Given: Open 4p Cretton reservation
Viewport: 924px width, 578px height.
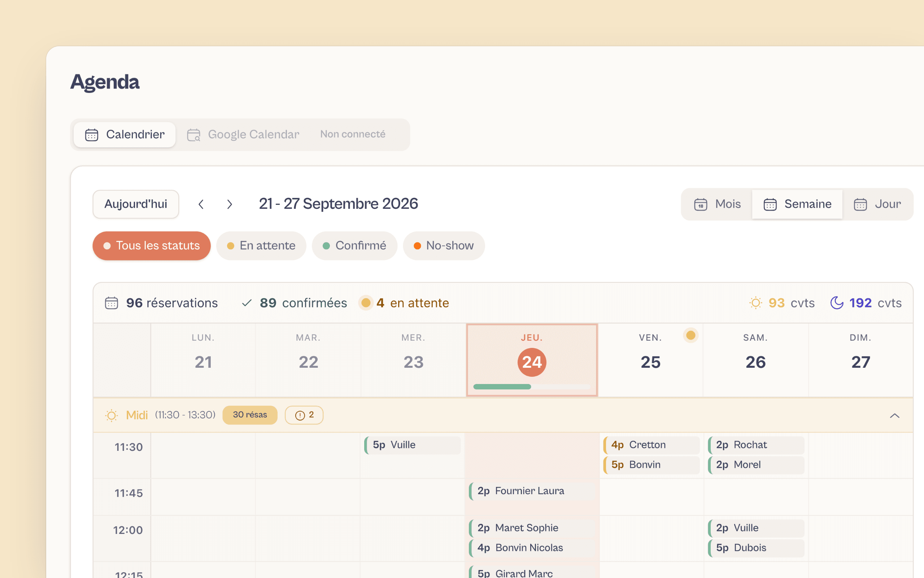Looking at the screenshot, I should [651, 445].
